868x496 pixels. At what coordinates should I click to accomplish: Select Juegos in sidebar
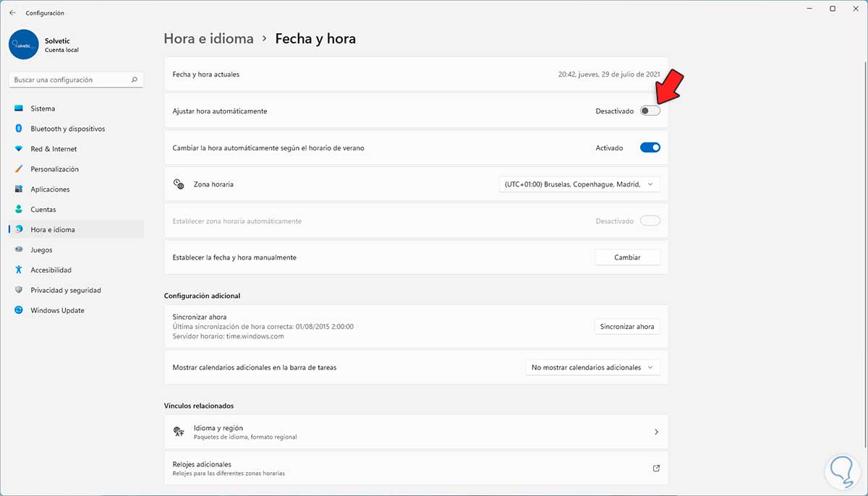[x=76, y=250]
